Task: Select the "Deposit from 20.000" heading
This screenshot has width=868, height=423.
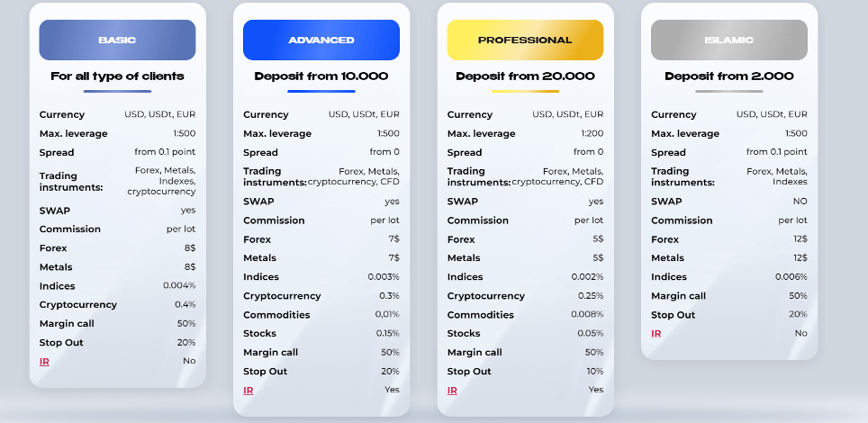Action: pyautogui.click(x=525, y=76)
